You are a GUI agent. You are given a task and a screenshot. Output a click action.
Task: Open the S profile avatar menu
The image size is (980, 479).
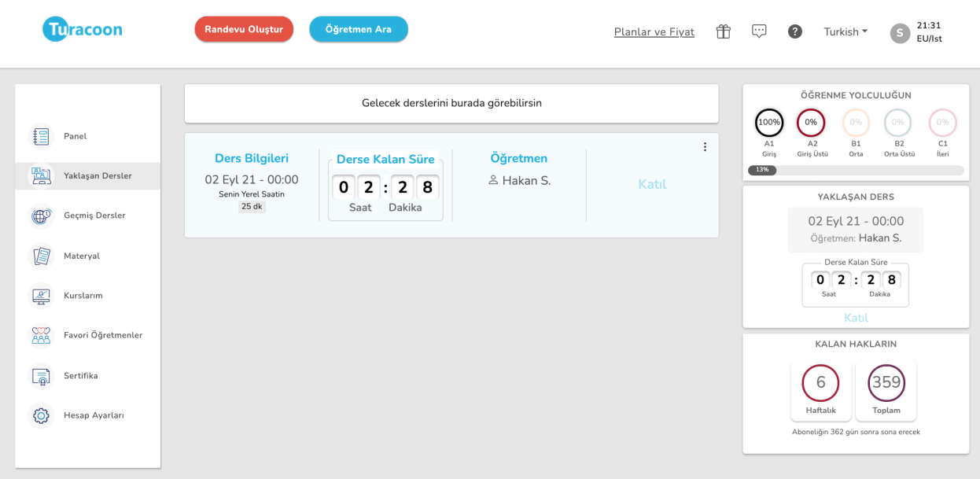click(x=899, y=34)
